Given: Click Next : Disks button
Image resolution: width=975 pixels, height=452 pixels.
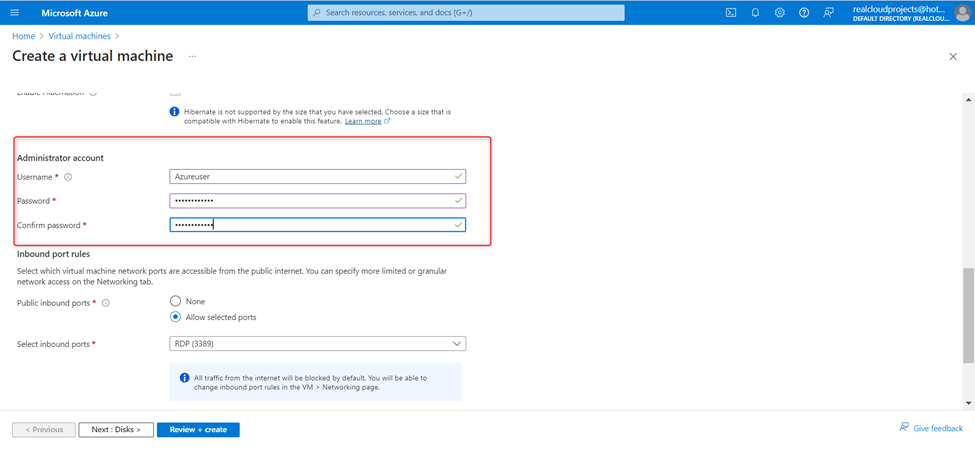Looking at the screenshot, I should [x=116, y=430].
